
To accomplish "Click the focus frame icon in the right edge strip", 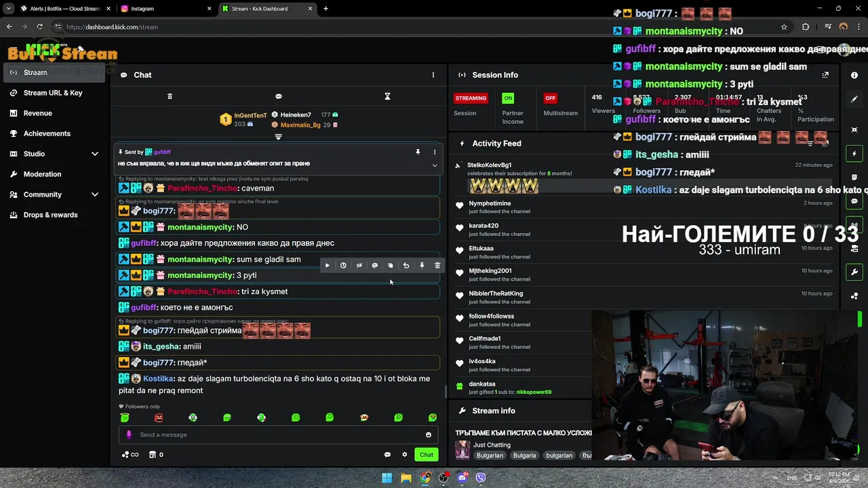I will coord(854,129).
